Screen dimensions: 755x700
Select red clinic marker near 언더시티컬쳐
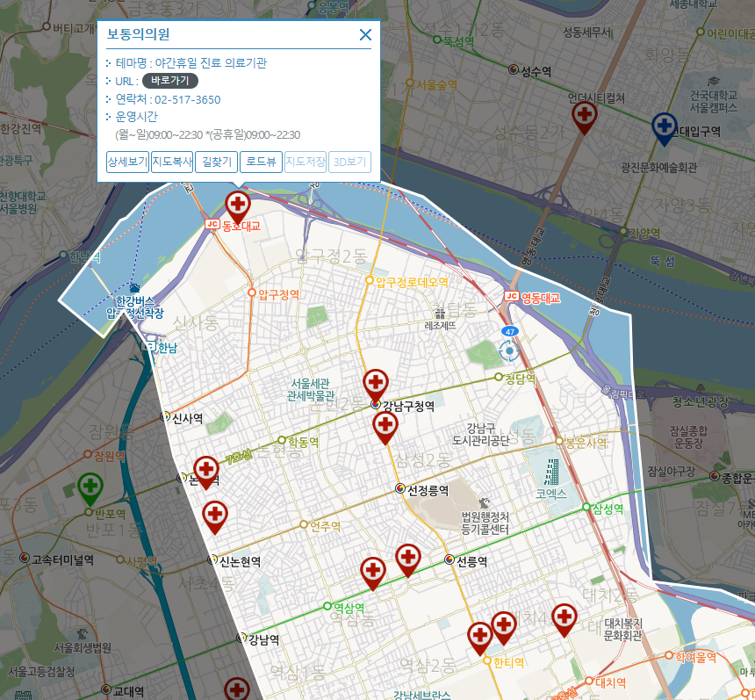(585, 117)
